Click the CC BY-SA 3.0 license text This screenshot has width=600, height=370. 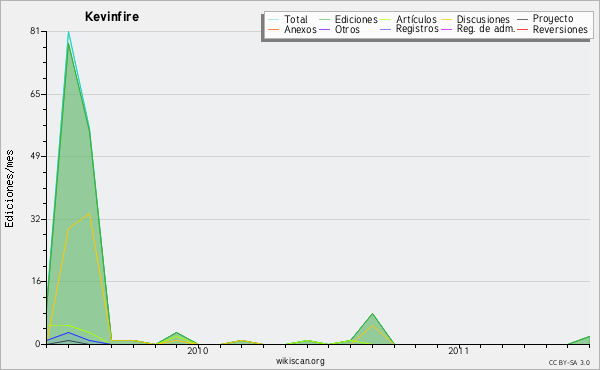coord(569,362)
